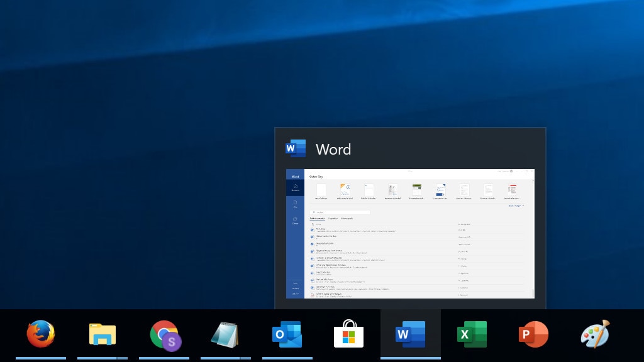The image size is (644, 362).
Task: Pick the blank document template in Word preview
Action: pos(321,190)
